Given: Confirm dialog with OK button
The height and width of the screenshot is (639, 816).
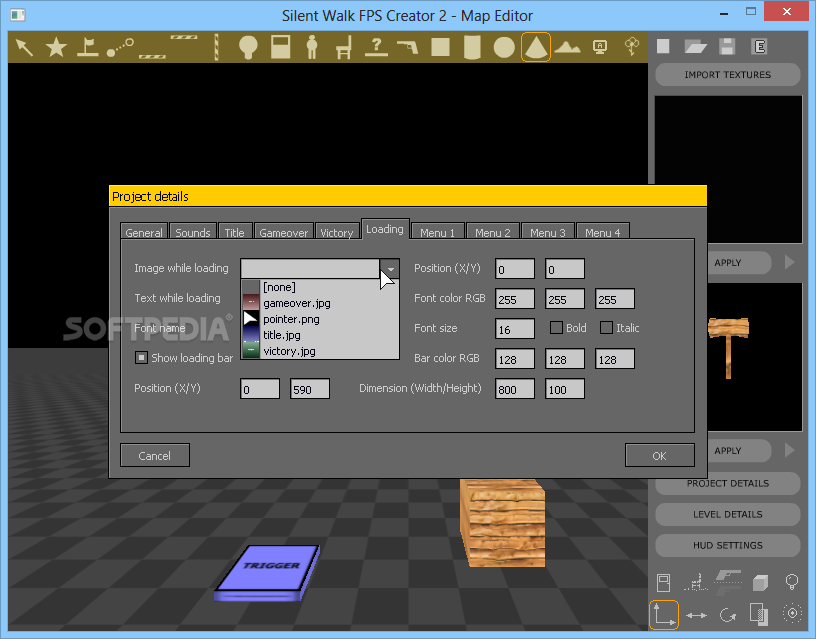Looking at the screenshot, I should click(659, 455).
